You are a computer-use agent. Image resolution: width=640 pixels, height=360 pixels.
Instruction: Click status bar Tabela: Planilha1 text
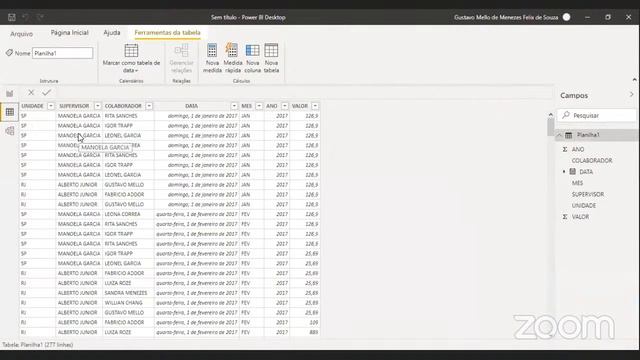pyautogui.click(x=38, y=345)
